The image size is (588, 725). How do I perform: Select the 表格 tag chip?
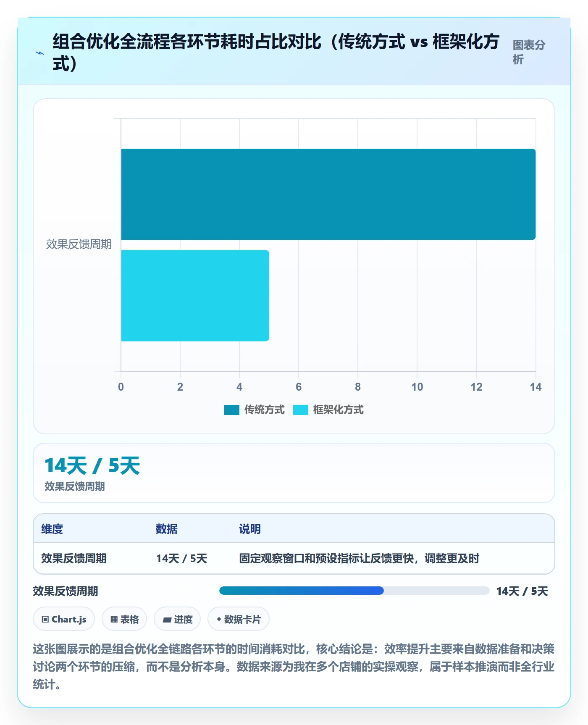point(124,619)
